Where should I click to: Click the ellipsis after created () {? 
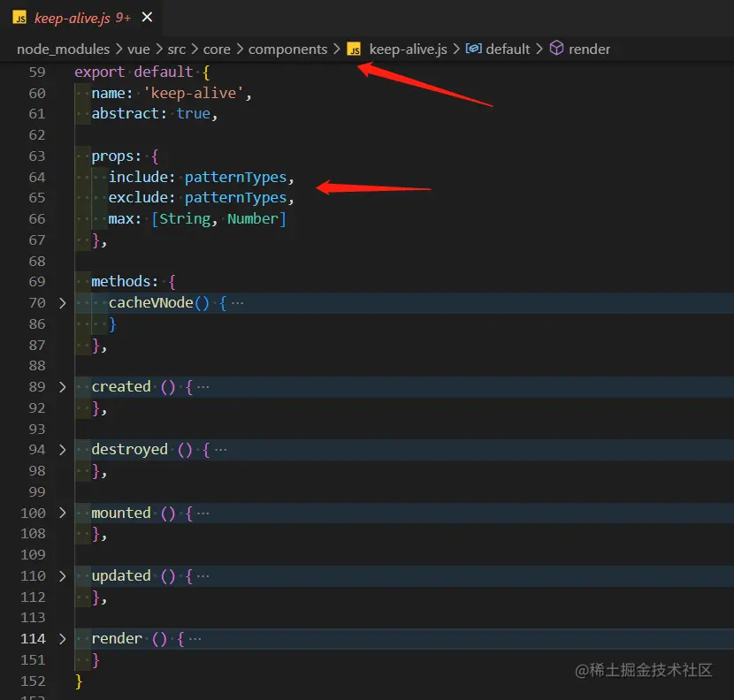click(203, 387)
